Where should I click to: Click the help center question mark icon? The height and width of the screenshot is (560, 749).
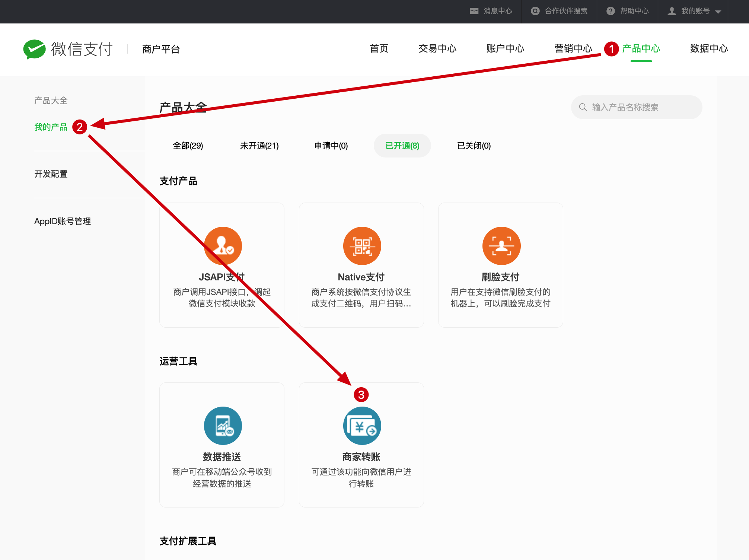click(x=611, y=11)
